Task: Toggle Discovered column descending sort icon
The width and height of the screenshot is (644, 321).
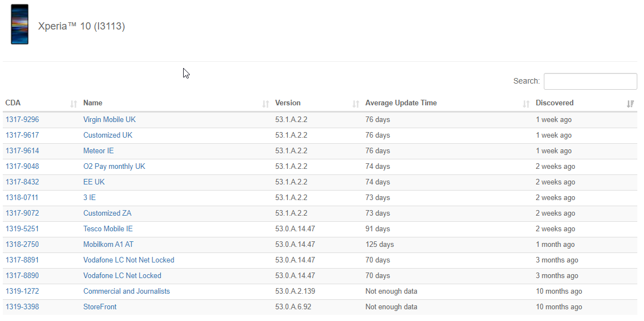Action: pos(630,104)
